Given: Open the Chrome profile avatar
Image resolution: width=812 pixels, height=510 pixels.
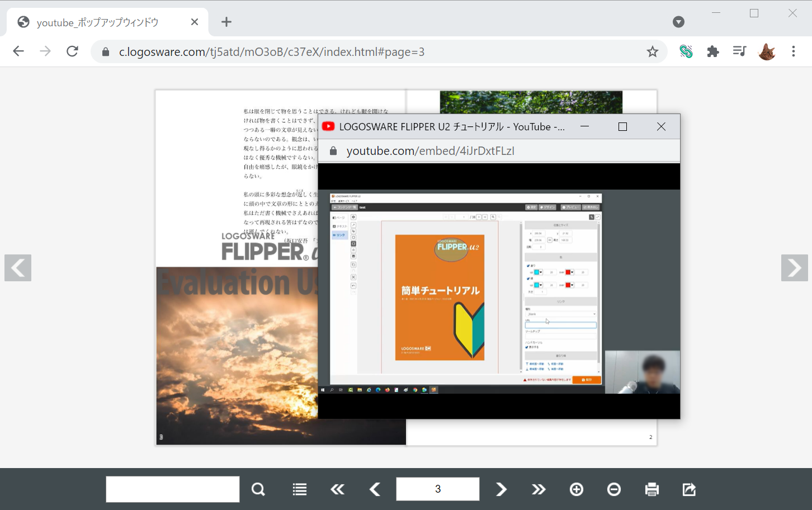Looking at the screenshot, I should [x=767, y=51].
